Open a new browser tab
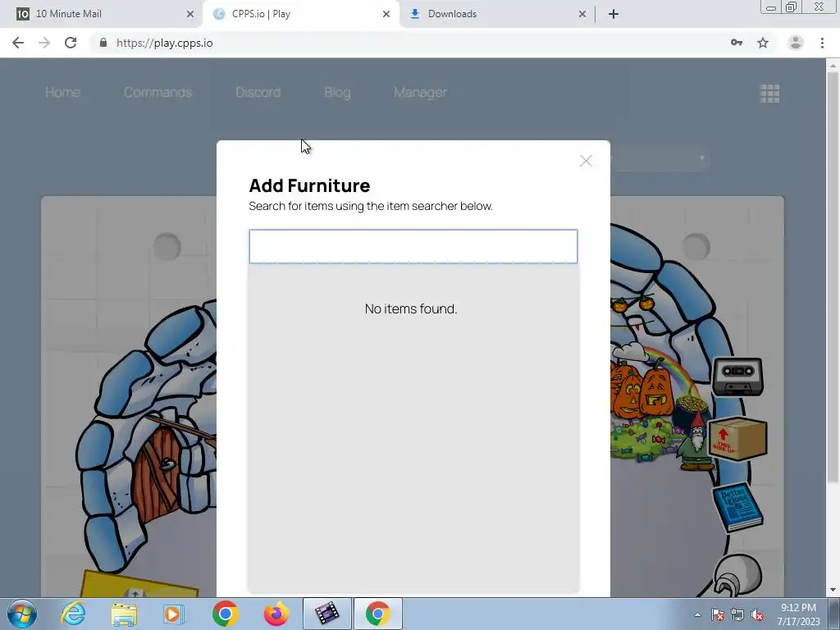Screen dimensions: 840x630 pyautogui.click(x=614, y=14)
